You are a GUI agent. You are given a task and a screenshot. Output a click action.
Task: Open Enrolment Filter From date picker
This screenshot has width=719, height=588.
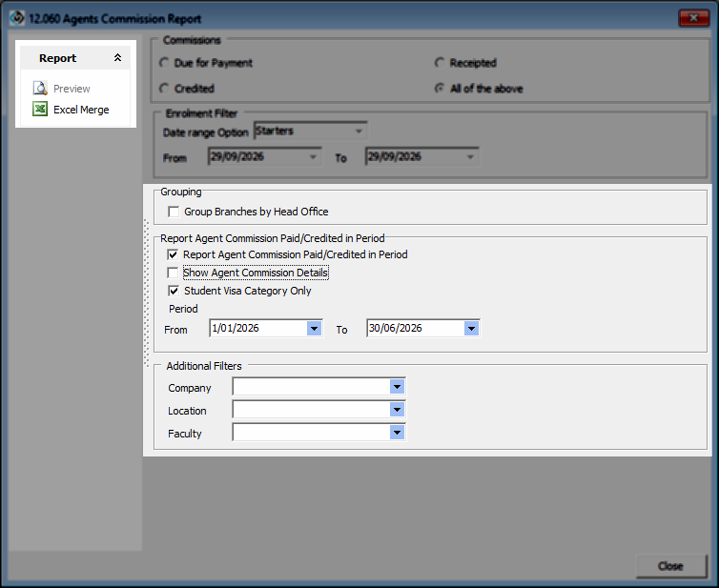313,156
